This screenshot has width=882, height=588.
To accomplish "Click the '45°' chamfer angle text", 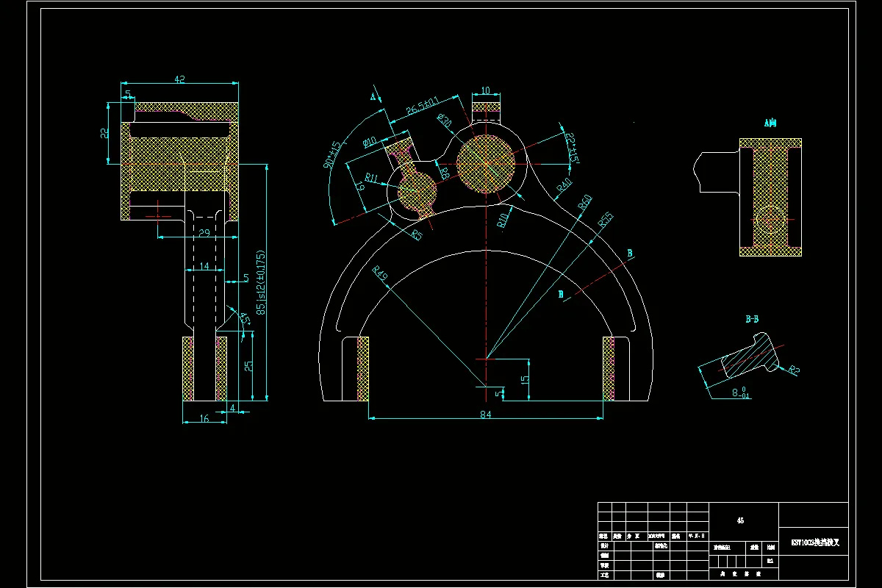I will [244, 319].
